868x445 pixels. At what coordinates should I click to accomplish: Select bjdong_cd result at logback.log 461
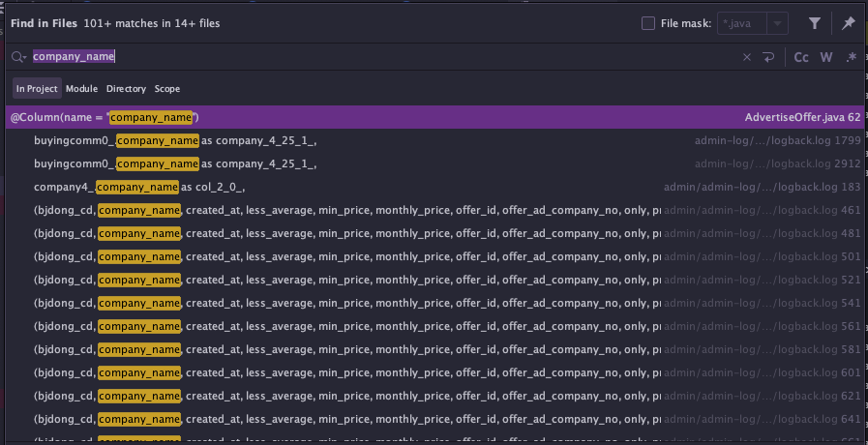(x=434, y=210)
